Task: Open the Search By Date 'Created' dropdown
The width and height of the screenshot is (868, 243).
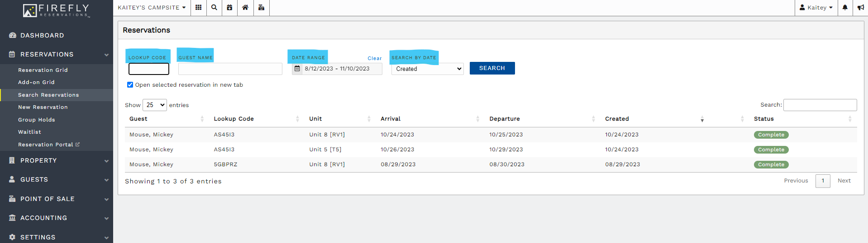Action: [427, 69]
